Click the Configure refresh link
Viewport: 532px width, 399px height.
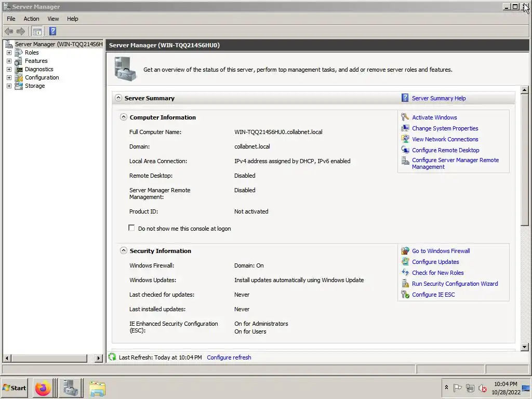[x=229, y=357]
